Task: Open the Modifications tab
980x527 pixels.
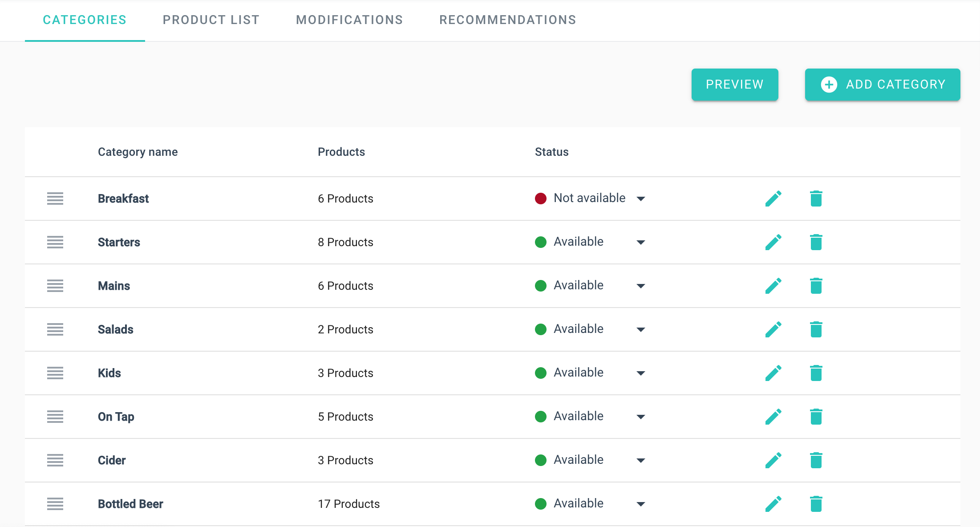Action: tap(349, 20)
